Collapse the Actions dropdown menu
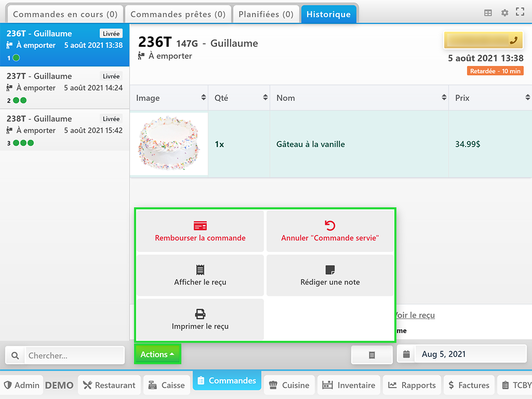 [x=157, y=354]
